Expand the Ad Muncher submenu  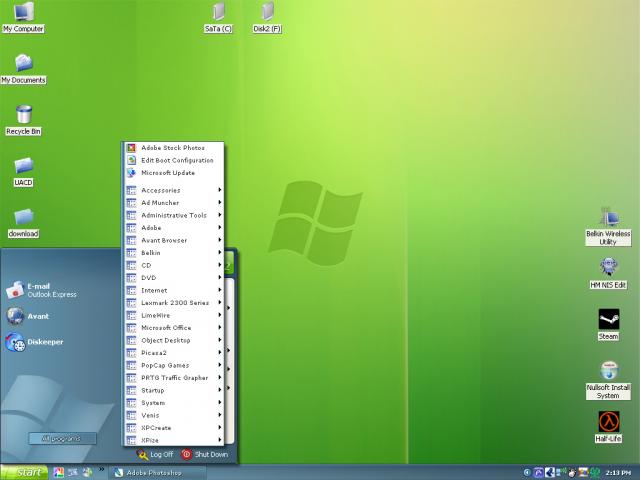(x=173, y=203)
